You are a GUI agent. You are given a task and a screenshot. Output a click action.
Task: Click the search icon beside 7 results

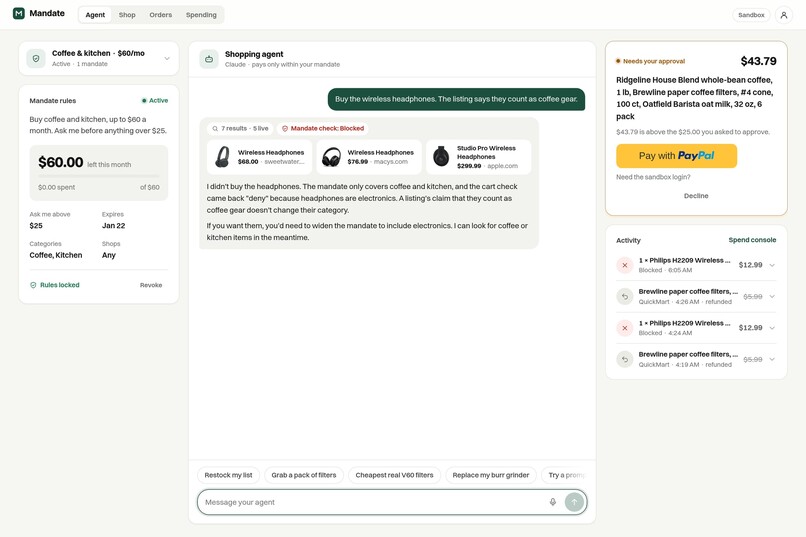pyautogui.click(x=215, y=128)
